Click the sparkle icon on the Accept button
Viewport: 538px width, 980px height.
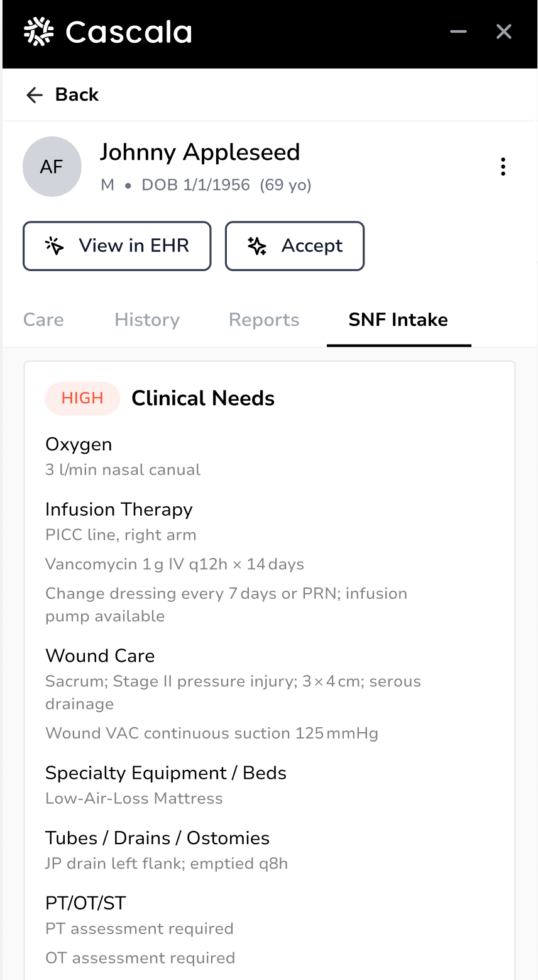click(x=256, y=246)
